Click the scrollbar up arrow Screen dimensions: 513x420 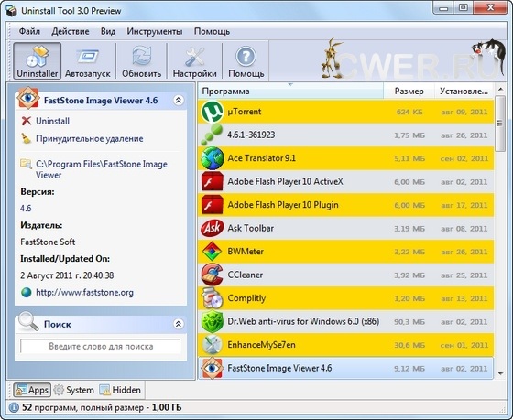click(500, 89)
